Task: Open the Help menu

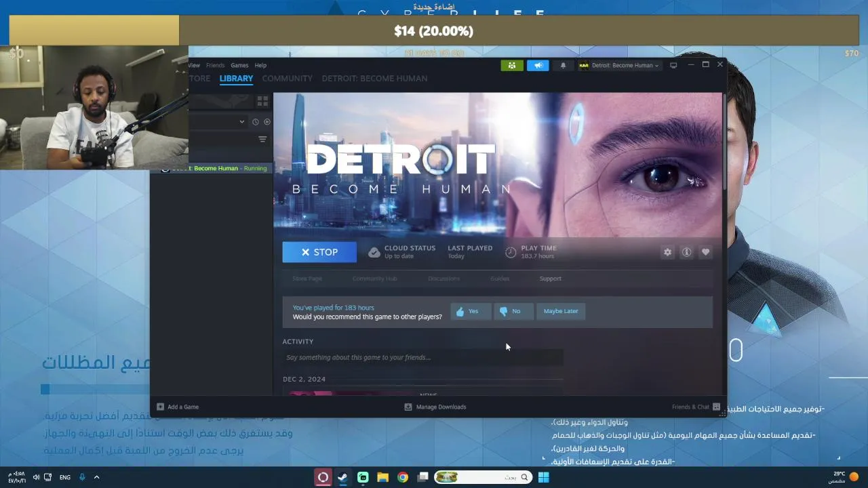Action: tap(260, 65)
